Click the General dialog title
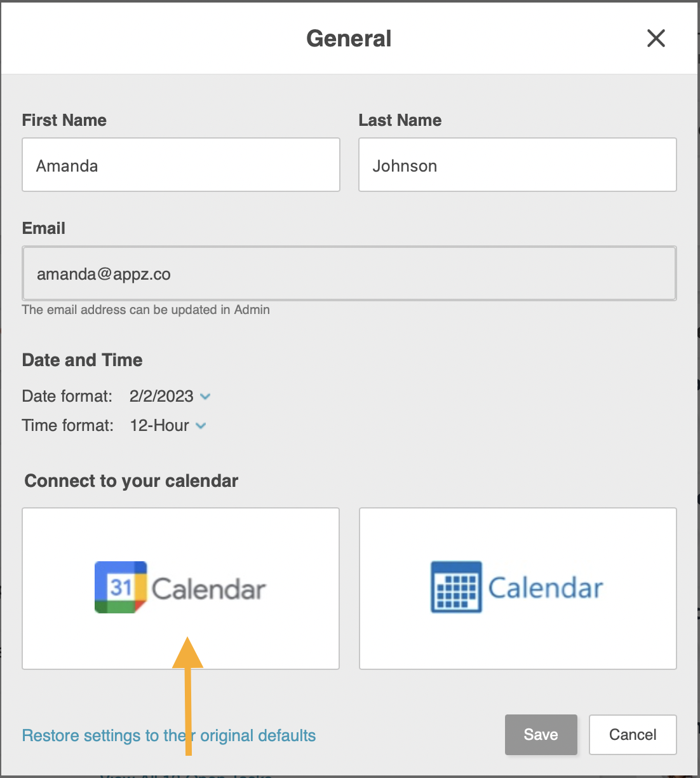 click(x=349, y=39)
